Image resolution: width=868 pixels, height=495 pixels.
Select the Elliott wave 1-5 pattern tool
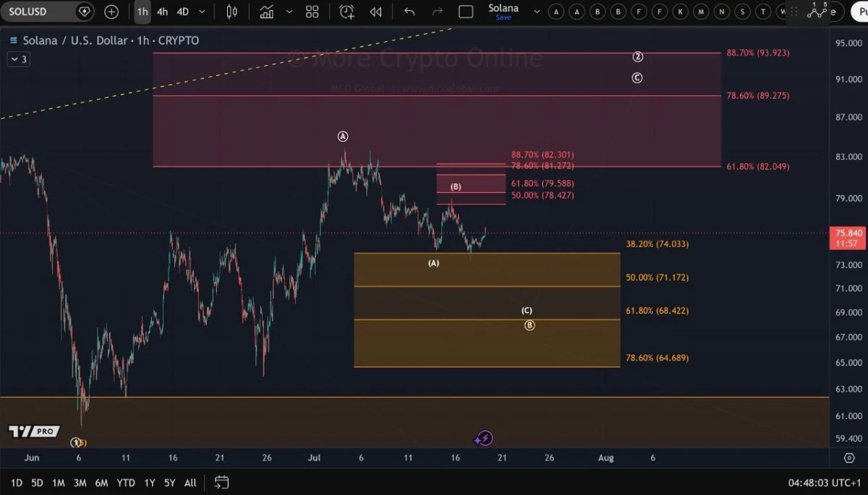point(817,11)
